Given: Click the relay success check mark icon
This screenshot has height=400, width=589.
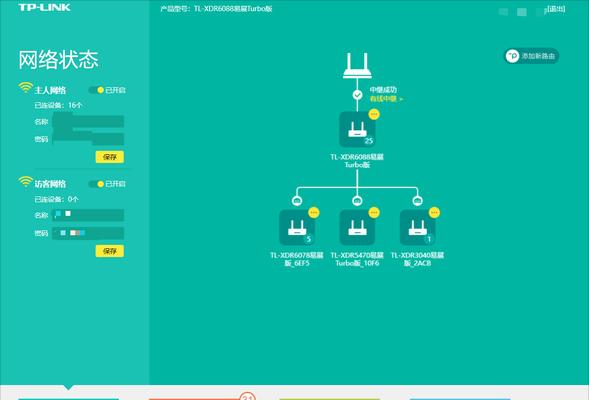Looking at the screenshot, I should click(x=357, y=95).
